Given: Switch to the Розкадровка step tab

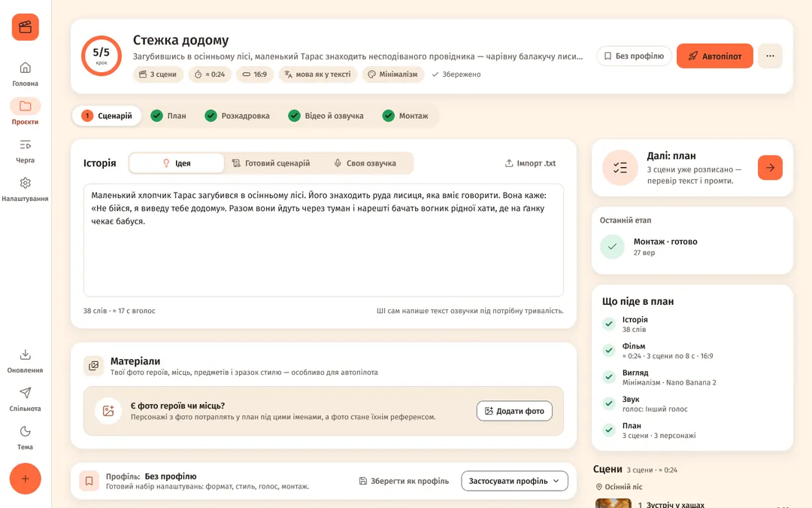Looking at the screenshot, I should pos(238,116).
